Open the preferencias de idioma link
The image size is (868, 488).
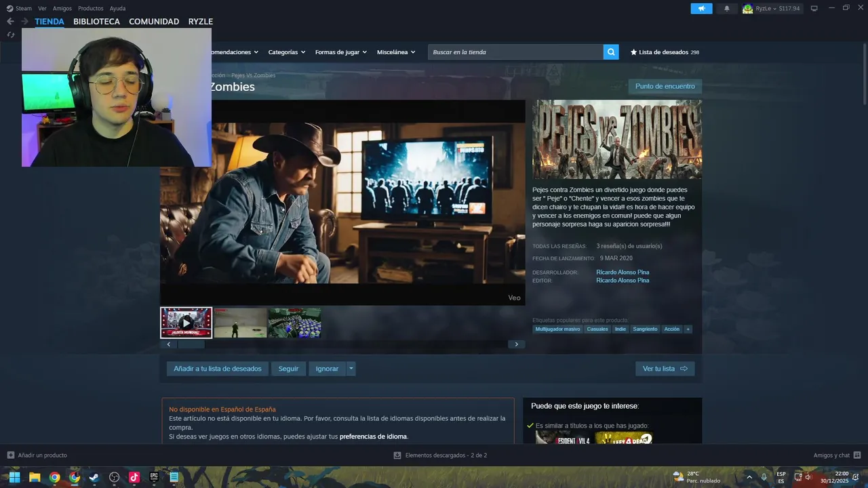pos(373,436)
